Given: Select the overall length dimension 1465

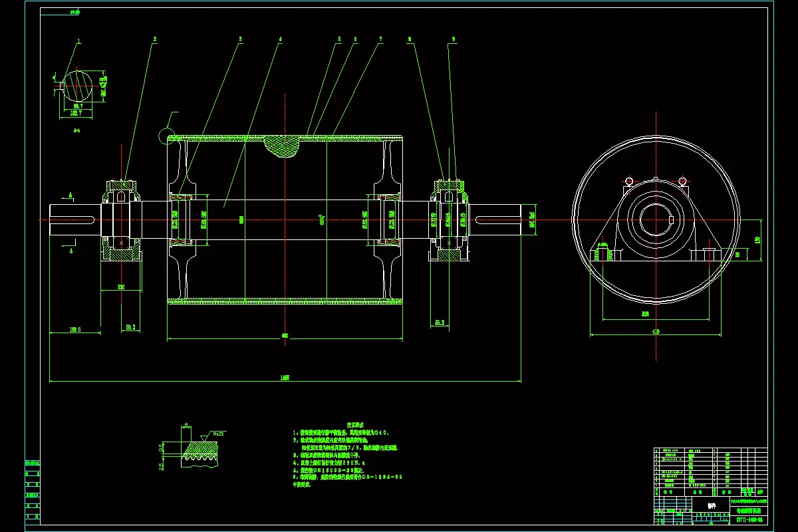Looking at the screenshot, I should [285, 378].
